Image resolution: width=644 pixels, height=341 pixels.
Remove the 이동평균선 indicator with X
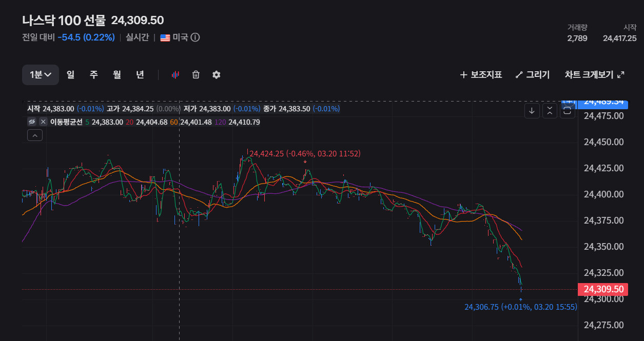click(43, 122)
